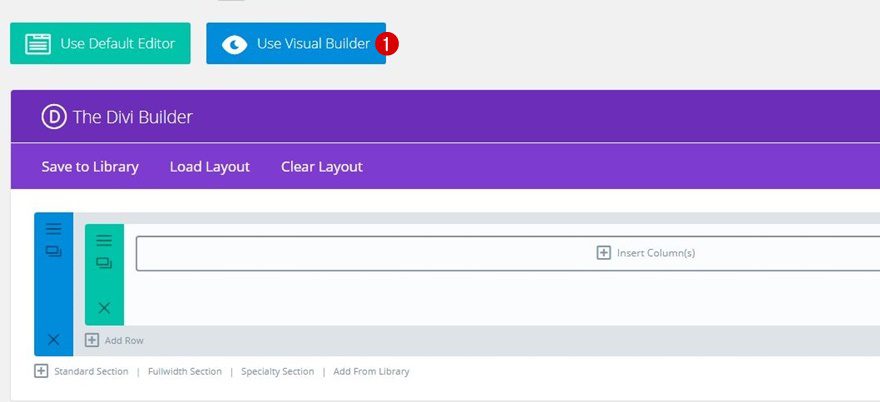Remove the green row with its X icon
Screen dimensions: 880x402
point(104,308)
